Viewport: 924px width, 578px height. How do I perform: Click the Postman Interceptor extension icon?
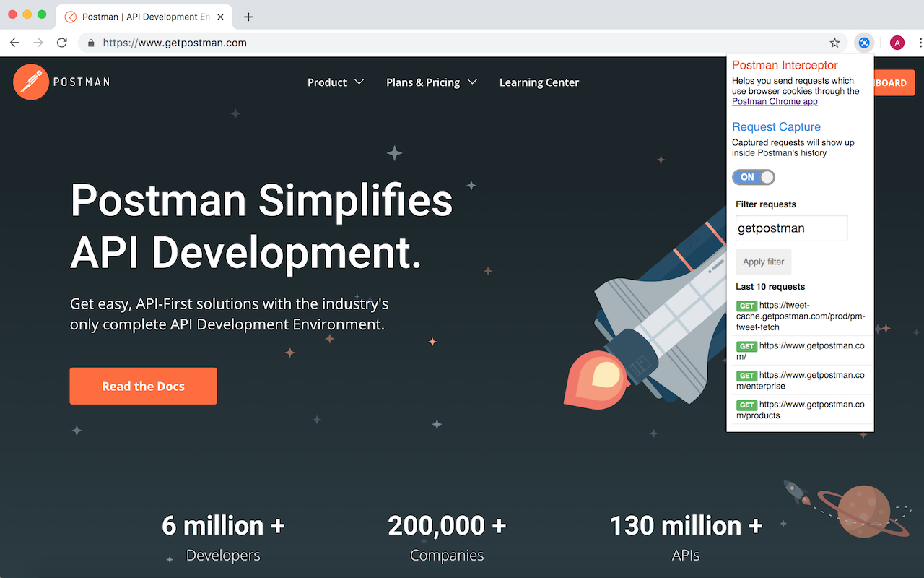(x=863, y=43)
